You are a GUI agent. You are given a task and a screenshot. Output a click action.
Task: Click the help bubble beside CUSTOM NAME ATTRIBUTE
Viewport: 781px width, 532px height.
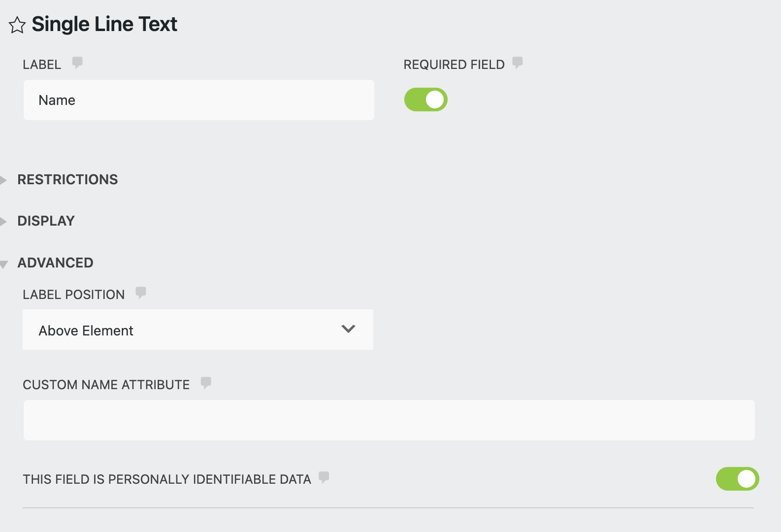coord(206,383)
